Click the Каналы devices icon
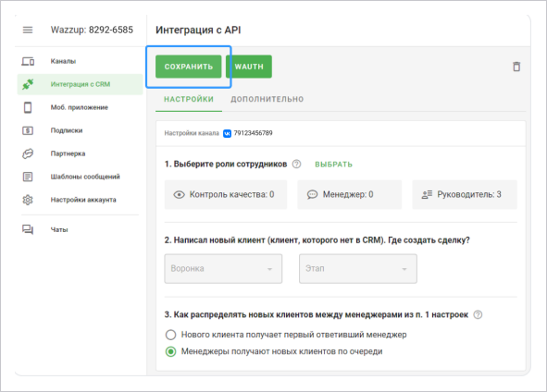The width and height of the screenshot is (547, 392). 28,61
